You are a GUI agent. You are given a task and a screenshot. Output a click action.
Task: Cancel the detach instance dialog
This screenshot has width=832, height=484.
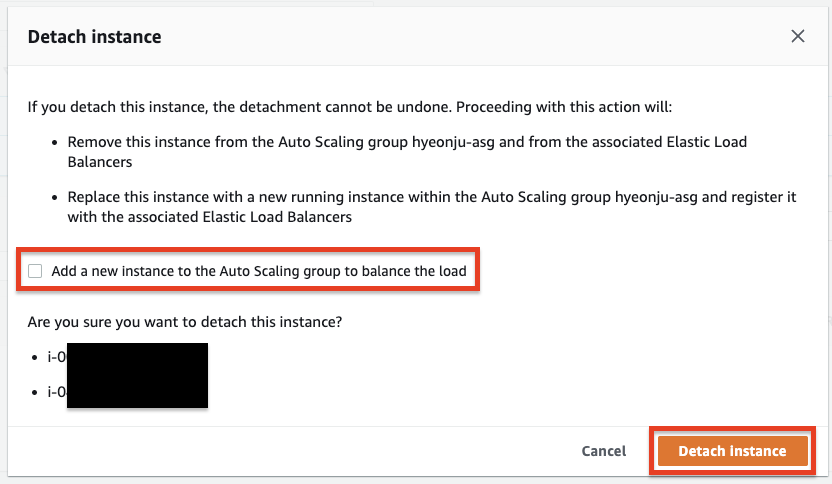click(604, 451)
